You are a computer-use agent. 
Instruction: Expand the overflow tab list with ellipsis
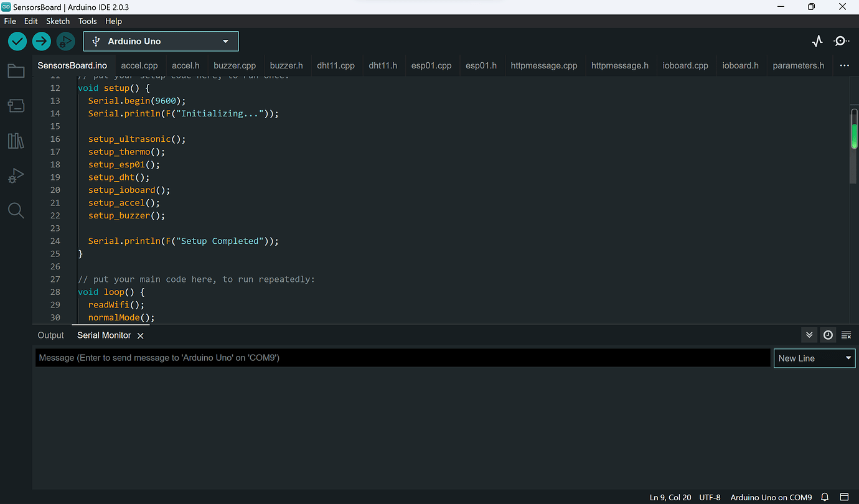click(843, 65)
